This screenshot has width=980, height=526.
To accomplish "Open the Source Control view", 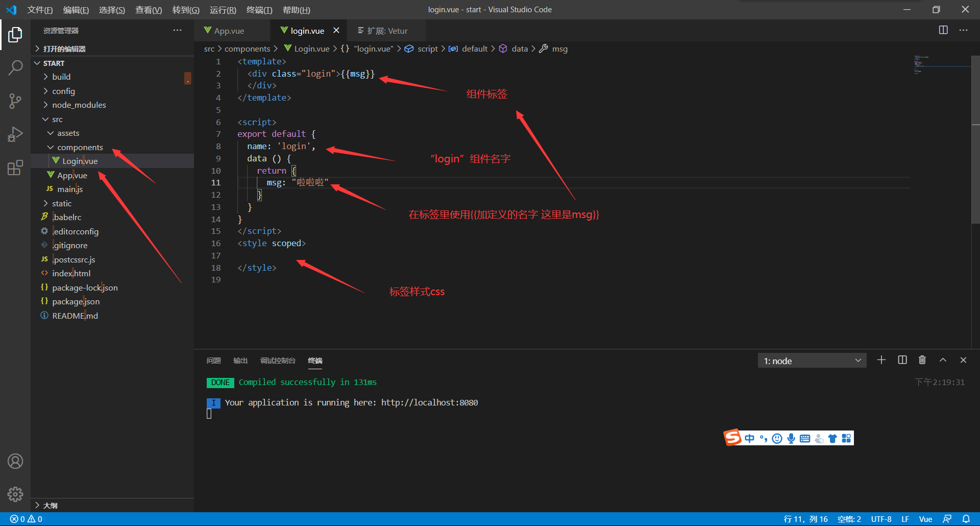I will (15, 101).
